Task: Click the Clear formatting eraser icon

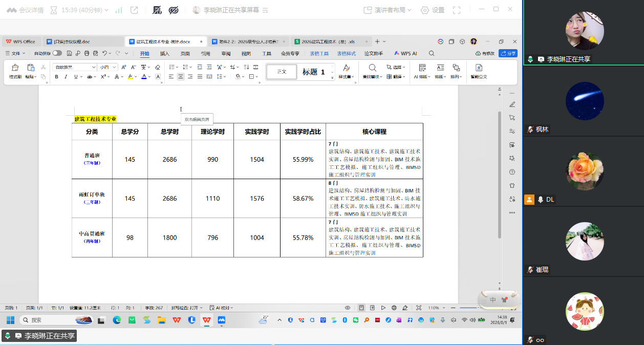Action: [x=158, y=67]
